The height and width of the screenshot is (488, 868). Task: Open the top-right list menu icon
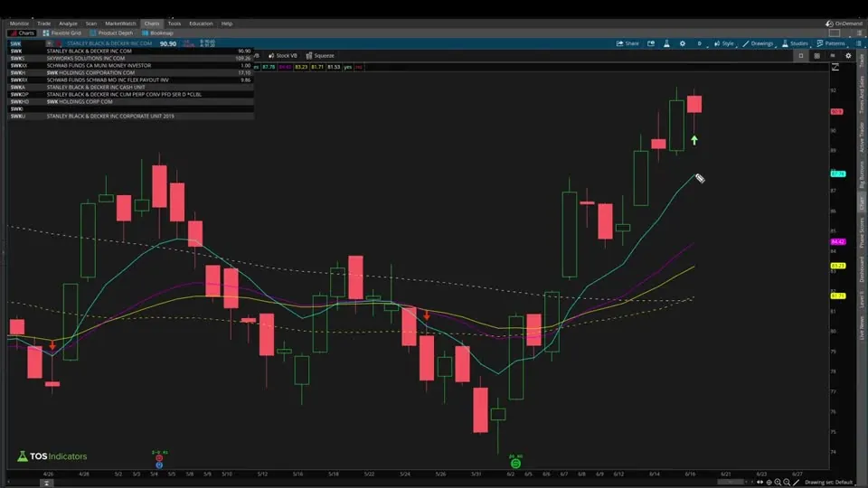pyautogui.click(x=859, y=33)
